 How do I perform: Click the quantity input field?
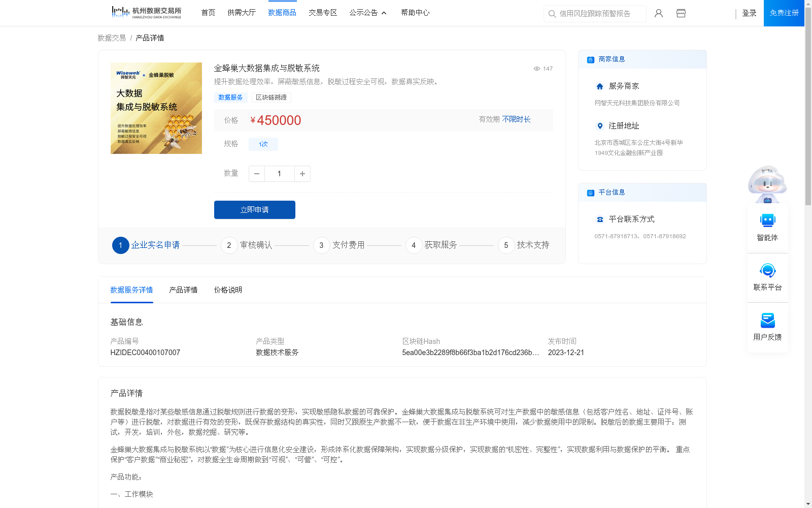point(280,174)
